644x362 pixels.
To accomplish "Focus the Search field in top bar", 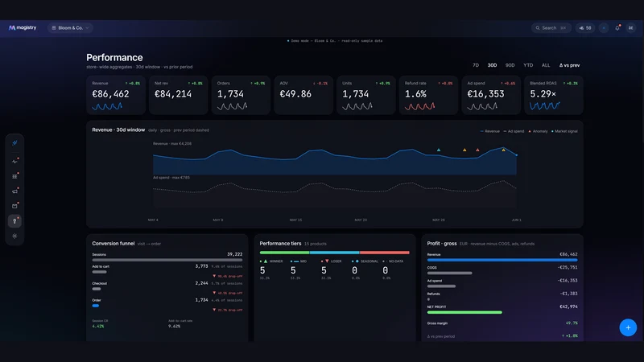I will (551, 28).
